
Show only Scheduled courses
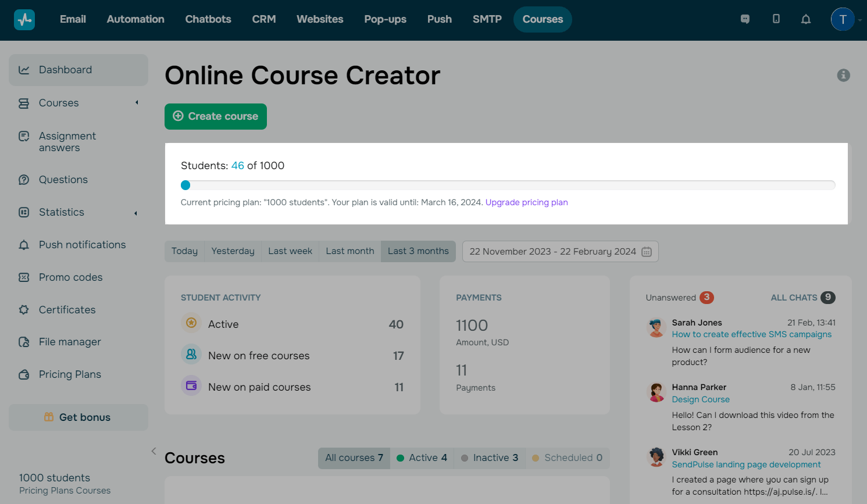click(567, 458)
